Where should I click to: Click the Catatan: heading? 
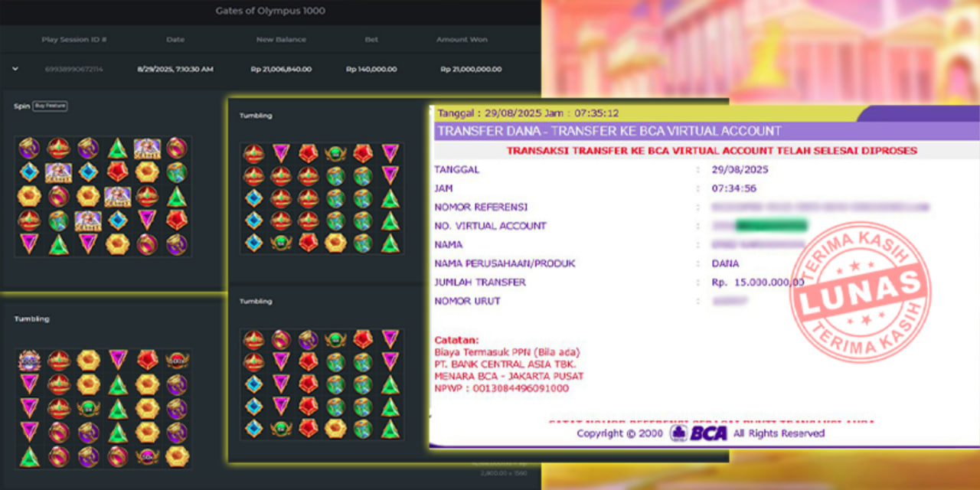pyautogui.click(x=456, y=339)
